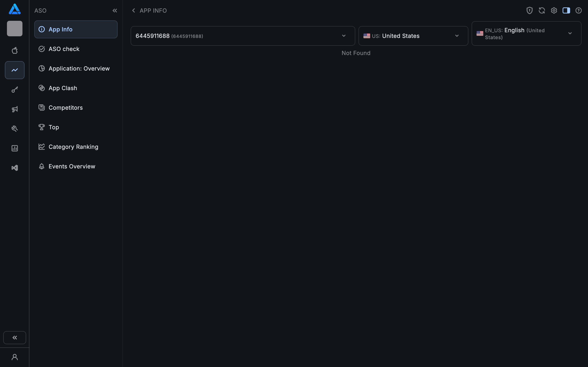588x367 pixels.
Task: Open the bar chart reports icon
Action: coord(14,148)
